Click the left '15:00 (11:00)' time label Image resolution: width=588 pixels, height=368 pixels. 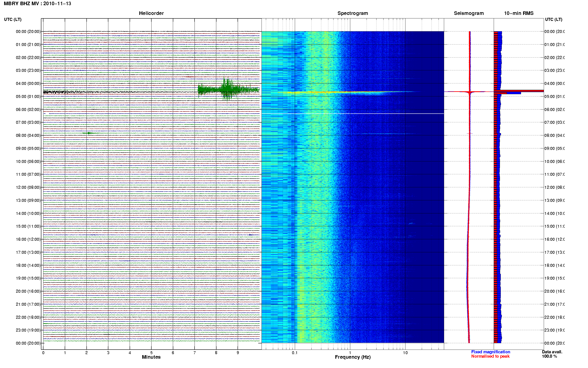pyautogui.click(x=28, y=226)
